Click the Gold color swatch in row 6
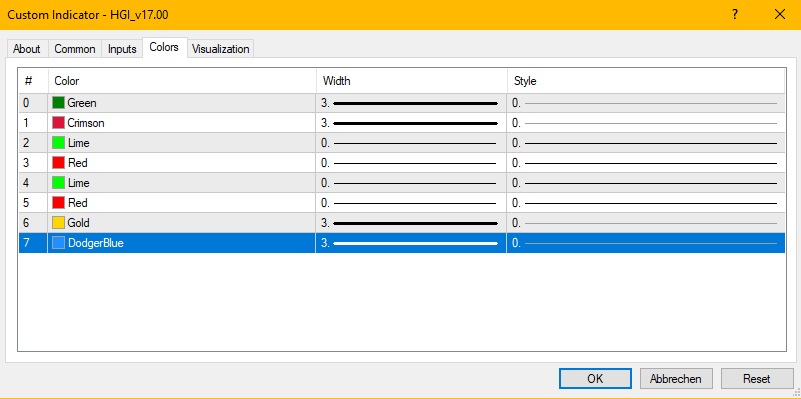801x399 pixels. pyautogui.click(x=58, y=223)
